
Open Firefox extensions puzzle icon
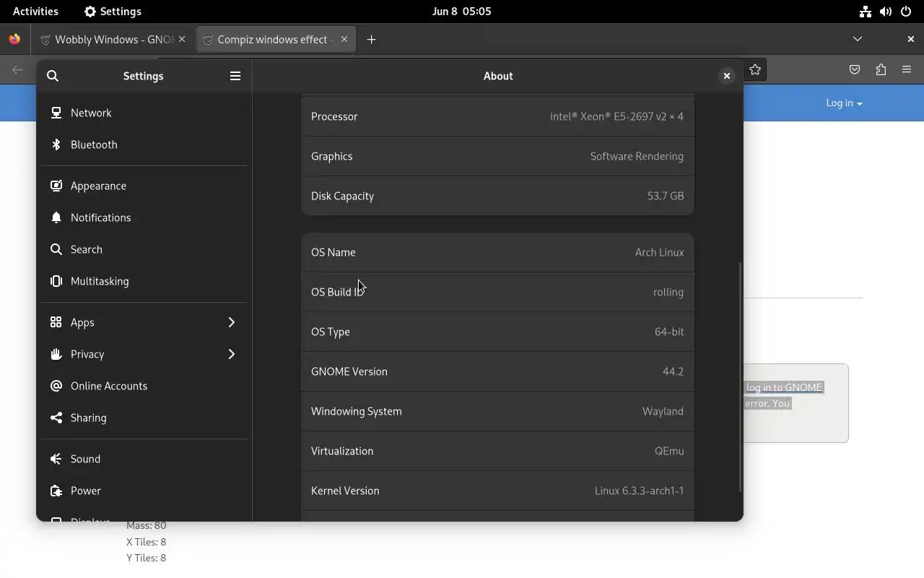pyautogui.click(x=881, y=70)
